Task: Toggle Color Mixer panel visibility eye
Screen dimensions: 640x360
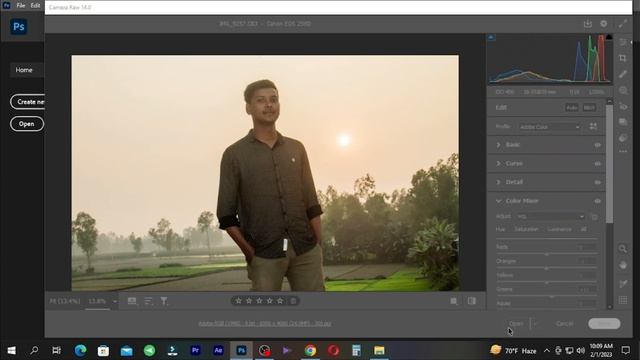Action: [x=597, y=201]
